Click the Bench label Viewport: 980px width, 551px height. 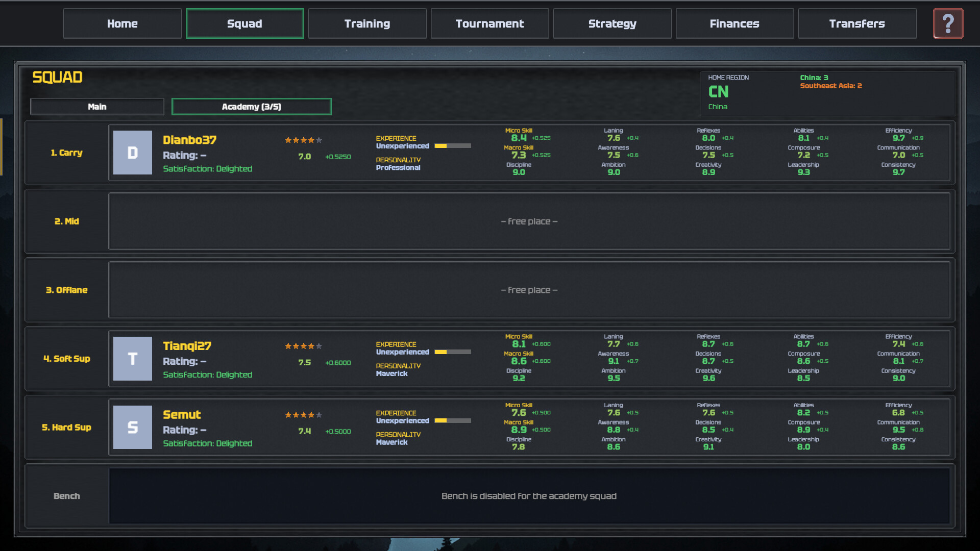(67, 496)
